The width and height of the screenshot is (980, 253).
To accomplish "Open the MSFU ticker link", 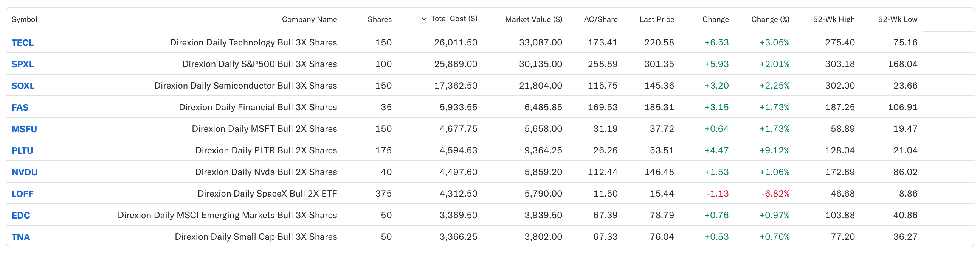I will tap(24, 129).
